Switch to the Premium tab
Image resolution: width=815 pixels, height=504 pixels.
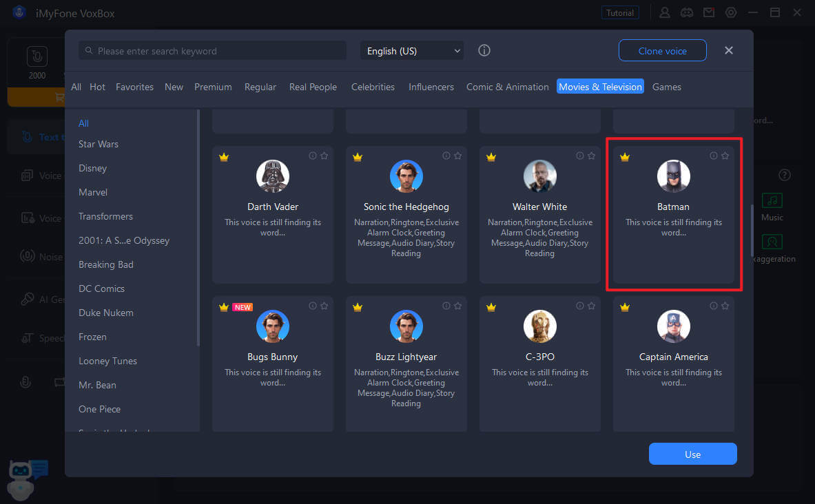click(213, 87)
